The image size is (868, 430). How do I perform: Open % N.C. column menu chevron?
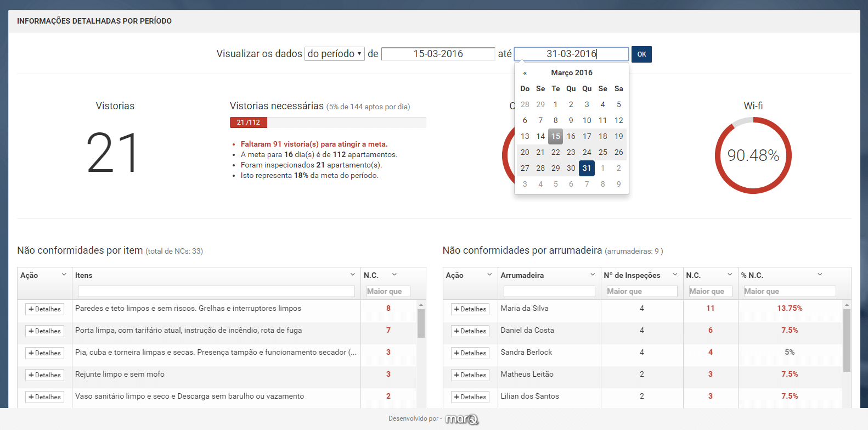coord(820,275)
